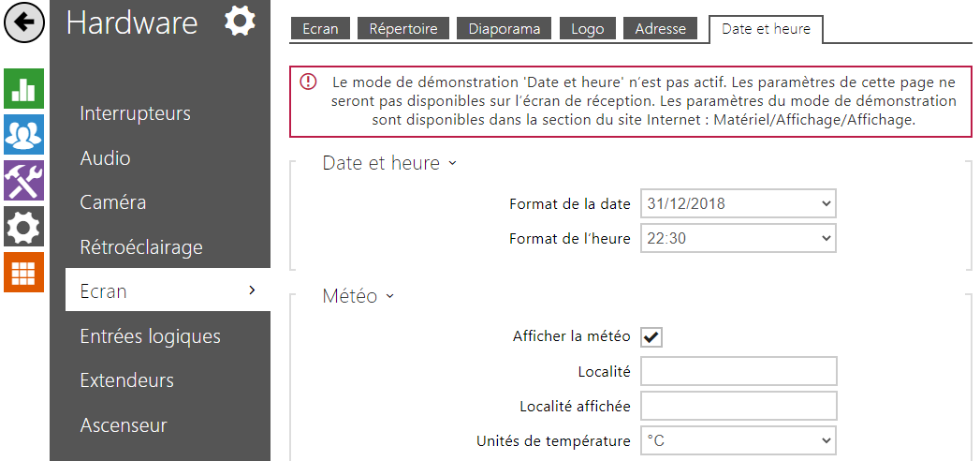Viewport: 980px width, 461px height.
Task: Click the back arrow icon
Action: [x=23, y=22]
